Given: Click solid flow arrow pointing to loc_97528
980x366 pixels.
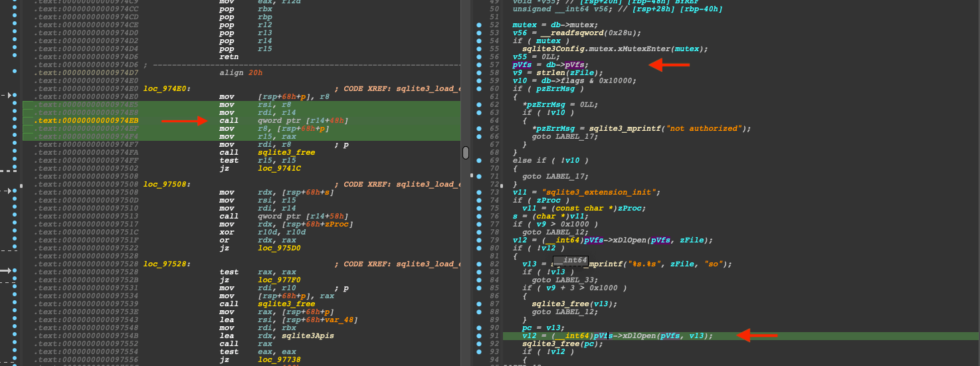Looking at the screenshot, I should pyautogui.click(x=7, y=271).
